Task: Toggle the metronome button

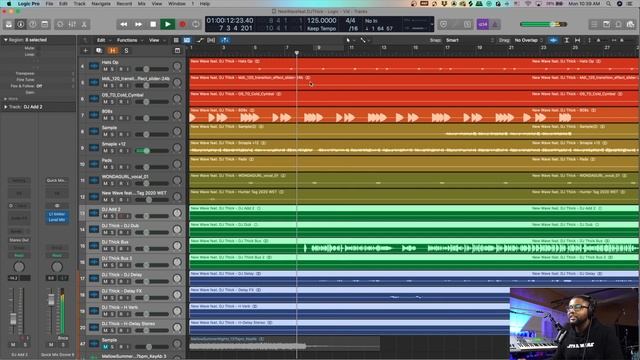Action: pos(495,24)
